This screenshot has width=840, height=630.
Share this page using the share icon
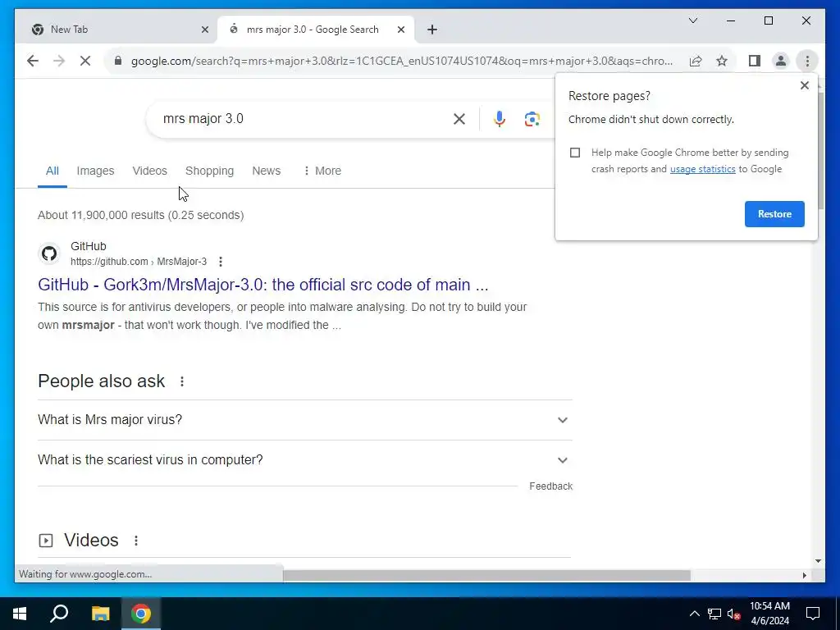696,61
